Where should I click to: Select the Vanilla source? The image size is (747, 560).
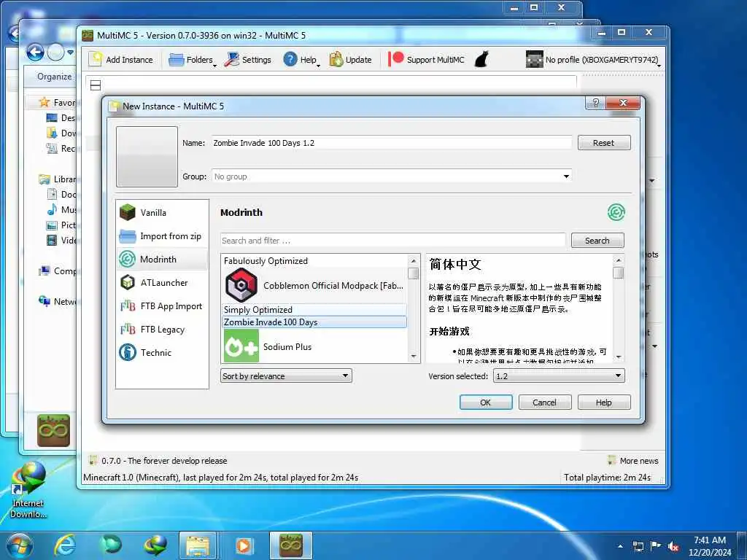pyautogui.click(x=162, y=212)
